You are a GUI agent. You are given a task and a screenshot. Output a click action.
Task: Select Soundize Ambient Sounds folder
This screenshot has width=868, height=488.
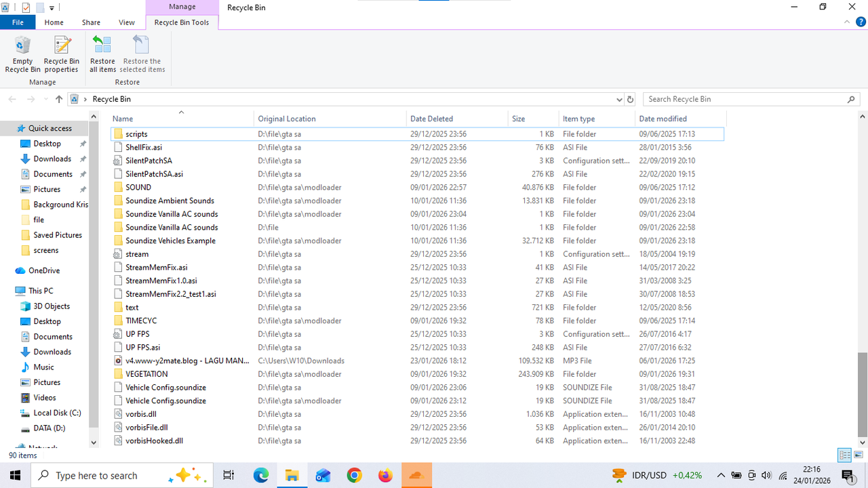tap(170, 201)
